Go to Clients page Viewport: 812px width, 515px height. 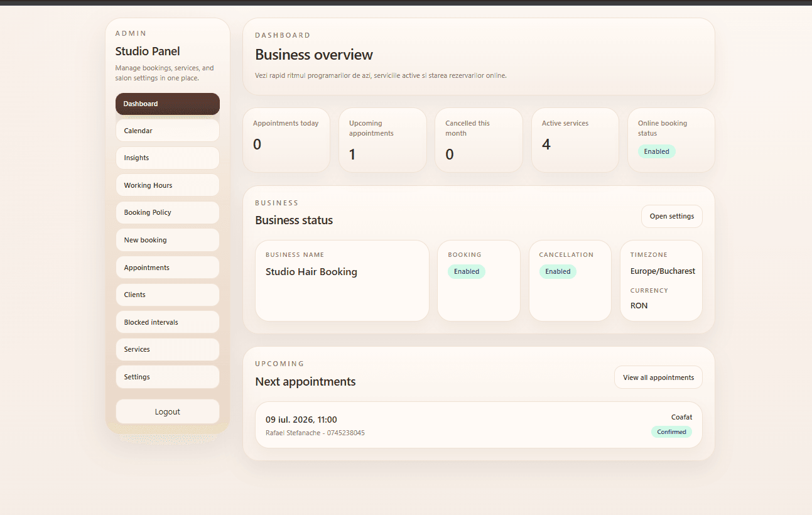tap(168, 295)
